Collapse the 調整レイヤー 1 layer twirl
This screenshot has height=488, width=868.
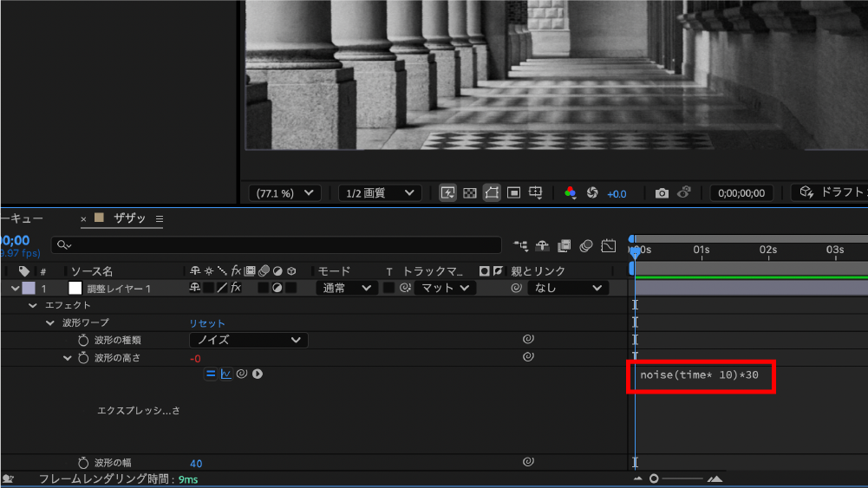15,289
